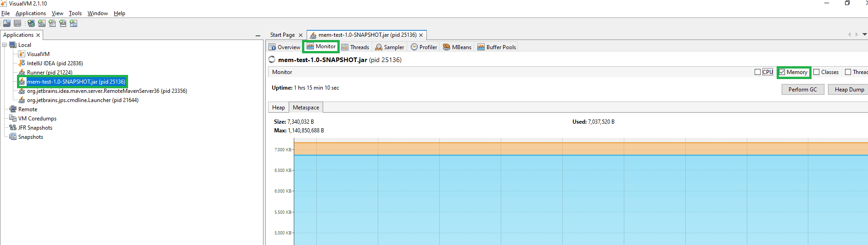Uncheck the Memory graph checkbox

coord(782,72)
